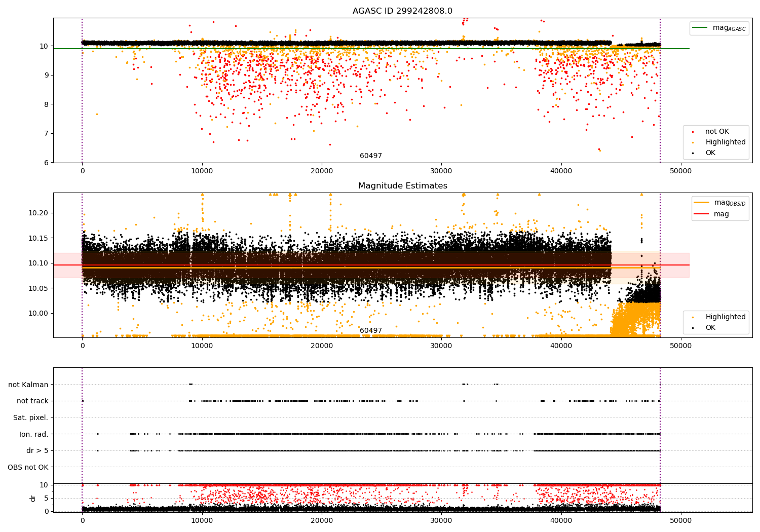Click the 'not track' axis label
The image size is (760, 532).
click(x=32, y=401)
